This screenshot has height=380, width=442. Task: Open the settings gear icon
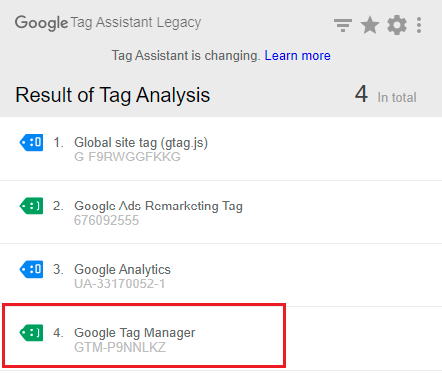(397, 25)
